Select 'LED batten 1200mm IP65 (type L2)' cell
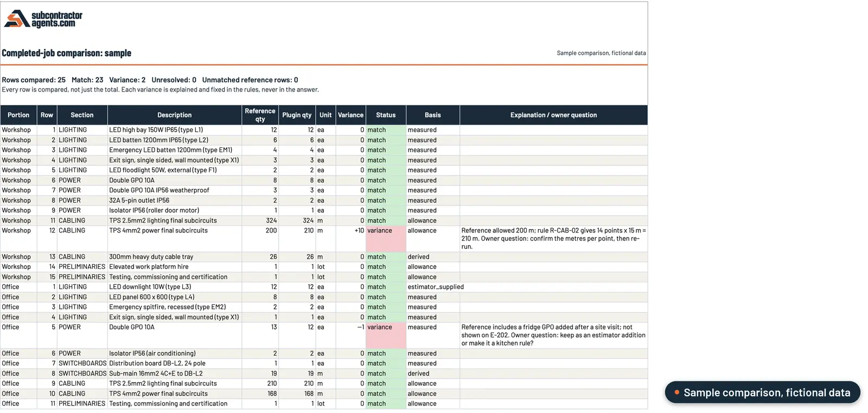The image size is (868, 413). point(175,140)
